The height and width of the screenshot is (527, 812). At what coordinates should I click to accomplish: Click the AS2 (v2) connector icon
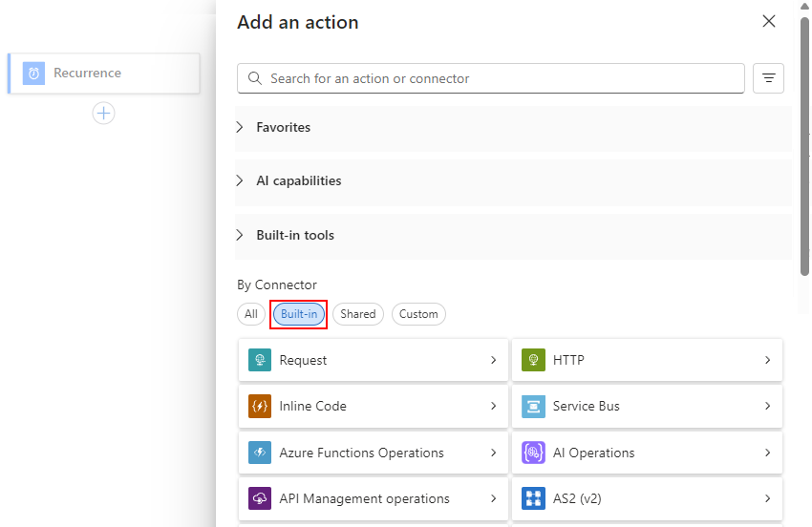[x=533, y=498]
